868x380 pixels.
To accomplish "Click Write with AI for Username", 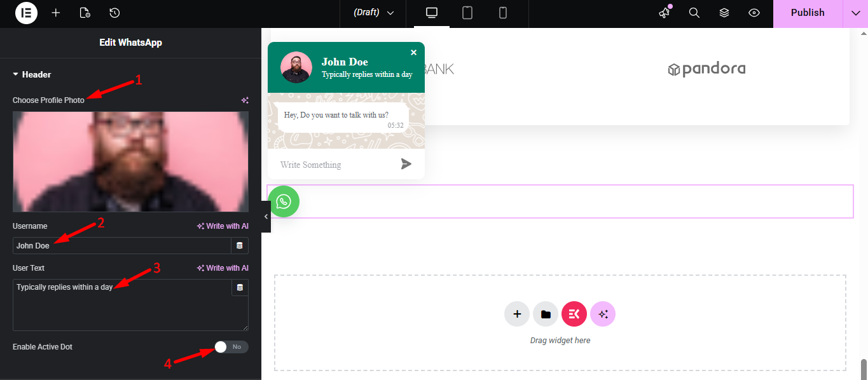I will [x=223, y=226].
